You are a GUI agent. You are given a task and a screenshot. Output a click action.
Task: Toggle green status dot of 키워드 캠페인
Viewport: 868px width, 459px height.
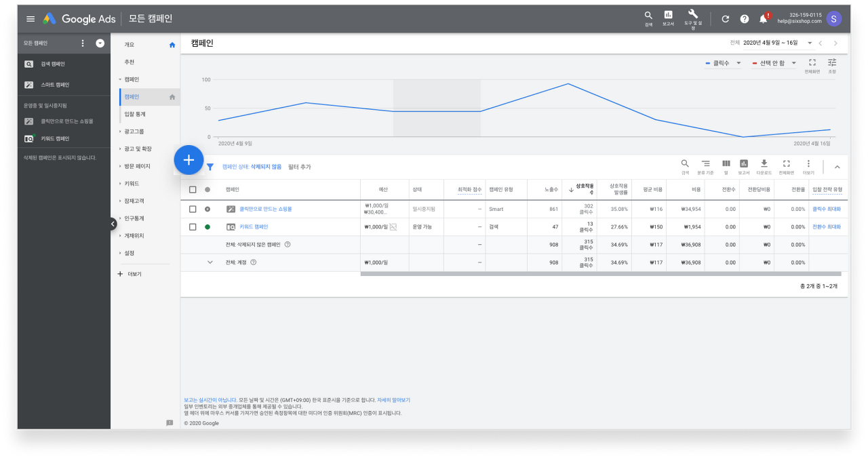208,227
